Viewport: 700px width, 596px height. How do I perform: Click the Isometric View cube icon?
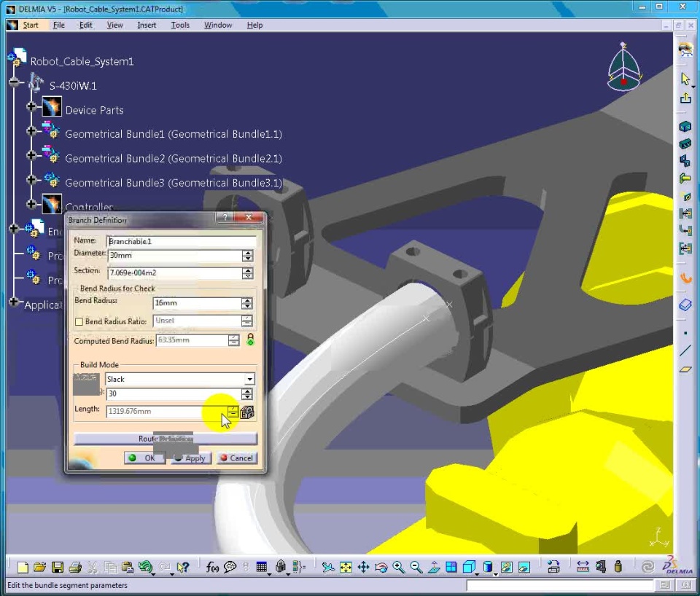click(x=469, y=567)
